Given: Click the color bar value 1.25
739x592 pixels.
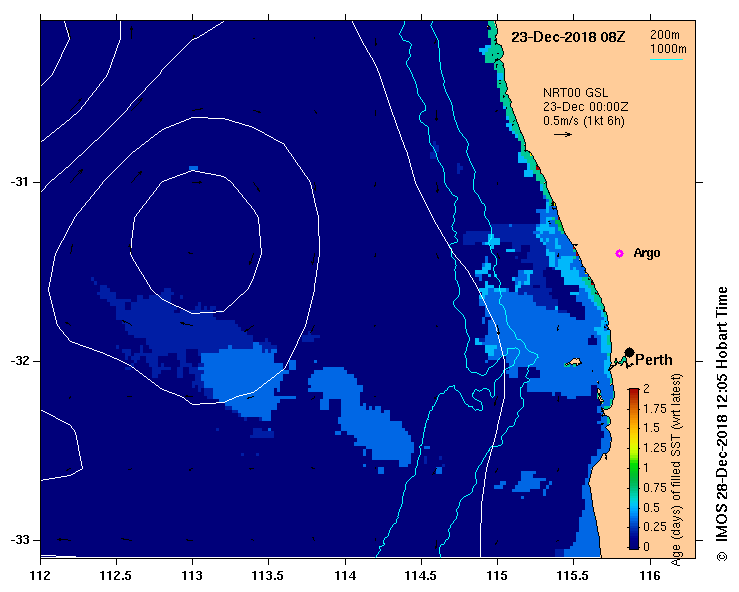Looking at the screenshot, I should pyautogui.click(x=655, y=448).
